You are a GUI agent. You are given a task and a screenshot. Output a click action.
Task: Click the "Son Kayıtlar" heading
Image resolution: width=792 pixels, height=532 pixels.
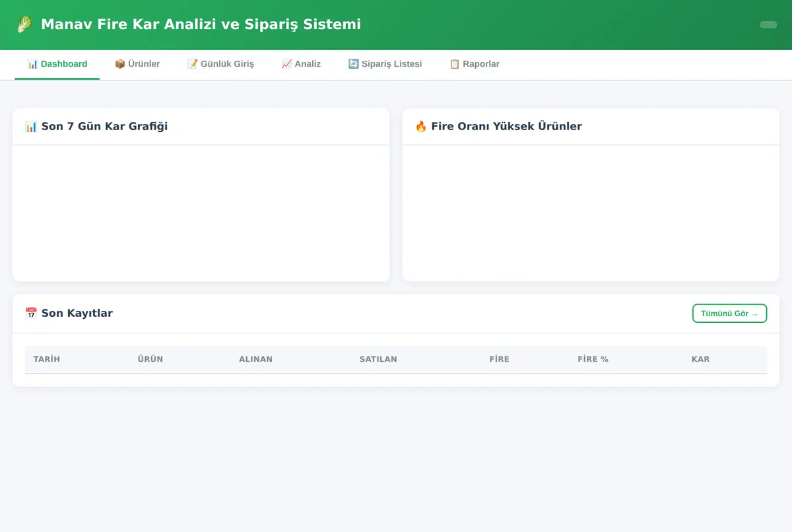point(69,313)
